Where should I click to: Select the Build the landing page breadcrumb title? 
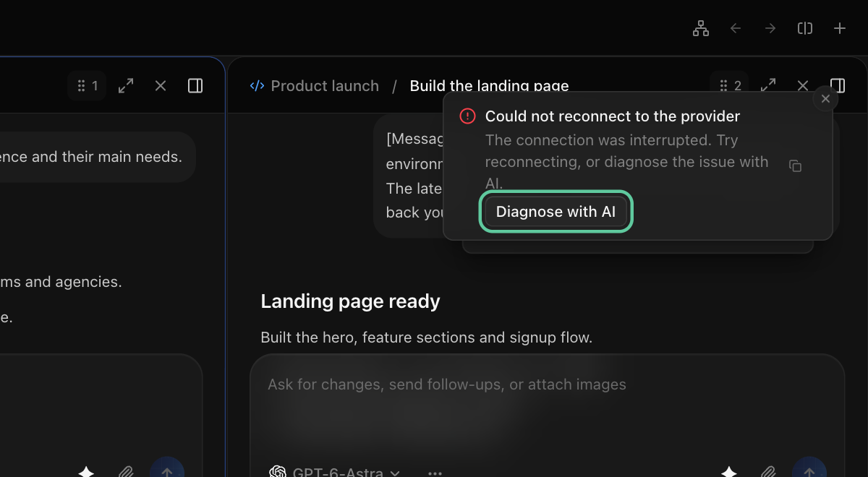pyautogui.click(x=489, y=86)
